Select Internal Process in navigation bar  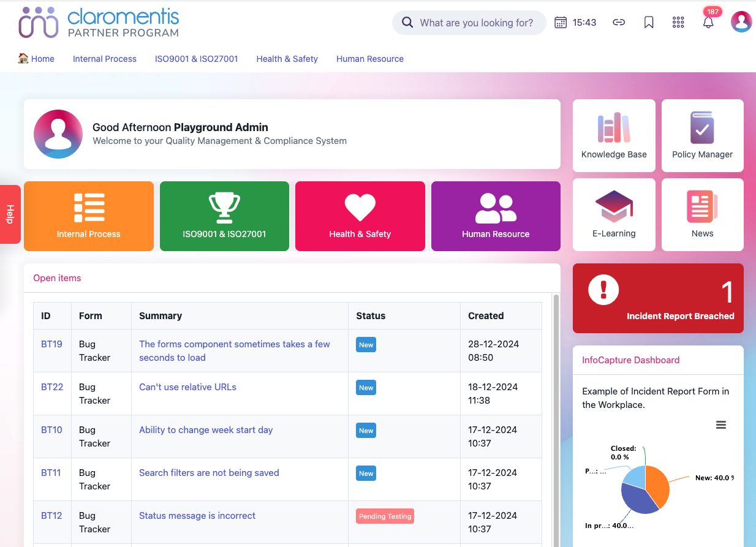pyautogui.click(x=105, y=59)
